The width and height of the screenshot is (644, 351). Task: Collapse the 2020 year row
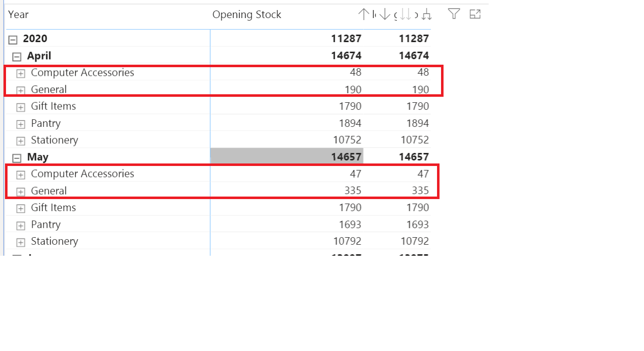click(x=13, y=40)
